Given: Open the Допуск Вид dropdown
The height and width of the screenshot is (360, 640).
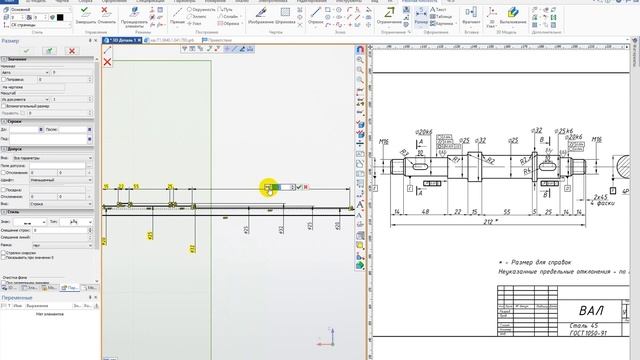Looking at the screenshot, I should coord(53,158).
